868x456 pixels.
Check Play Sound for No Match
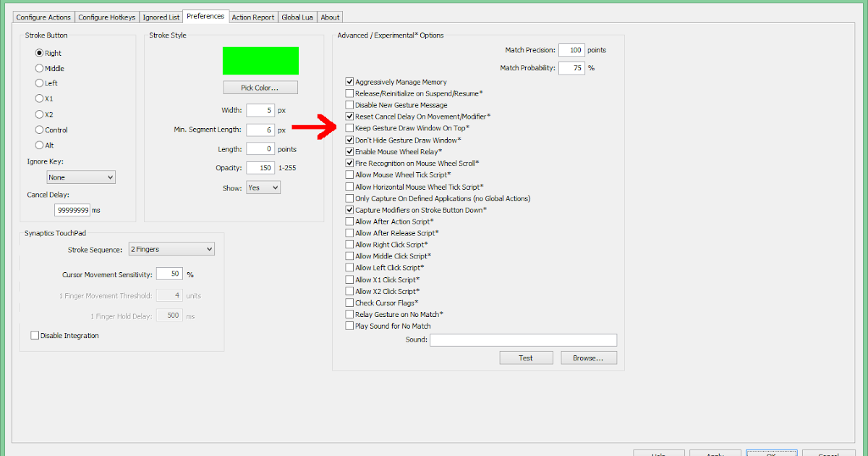click(x=349, y=326)
